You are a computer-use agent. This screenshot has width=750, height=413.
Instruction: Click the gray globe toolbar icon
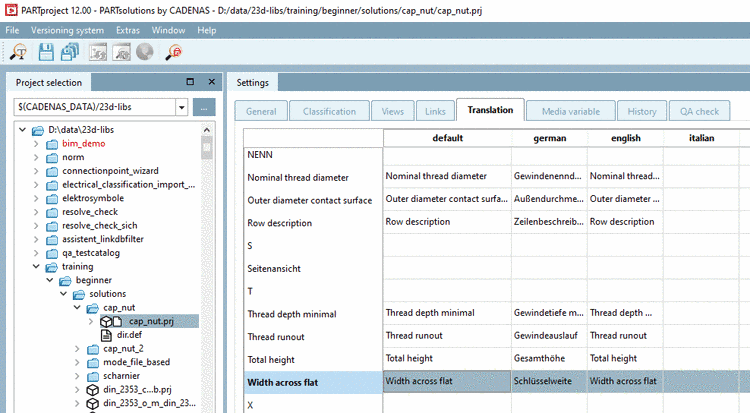[144, 52]
